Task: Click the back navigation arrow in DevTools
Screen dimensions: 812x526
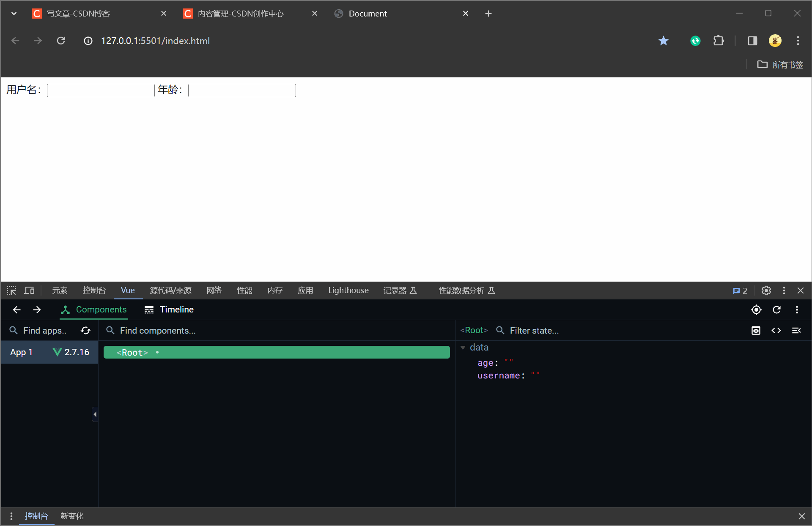Action: (16, 309)
